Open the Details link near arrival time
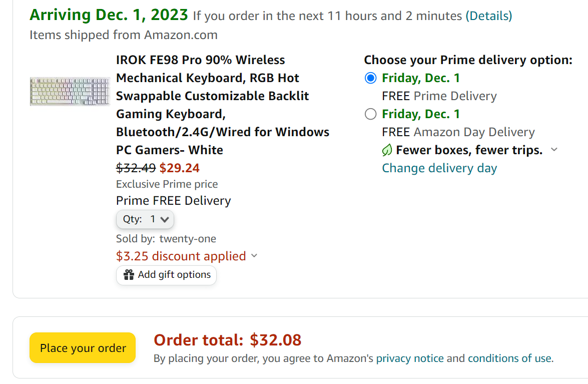The height and width of the screenshot is (384, 588). pos(489,16)
